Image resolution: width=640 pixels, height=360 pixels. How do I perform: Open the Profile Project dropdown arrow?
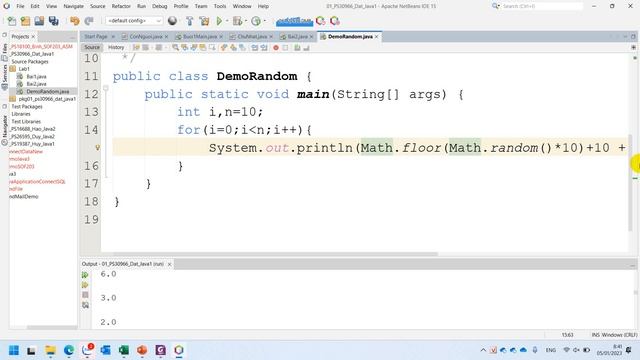click(x=264, y=21)
